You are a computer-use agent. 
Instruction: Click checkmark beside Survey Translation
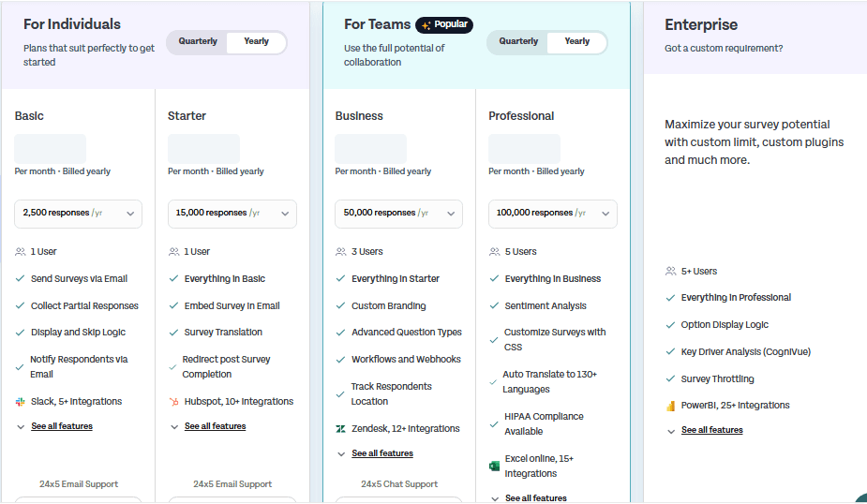[x=173, y=333]
